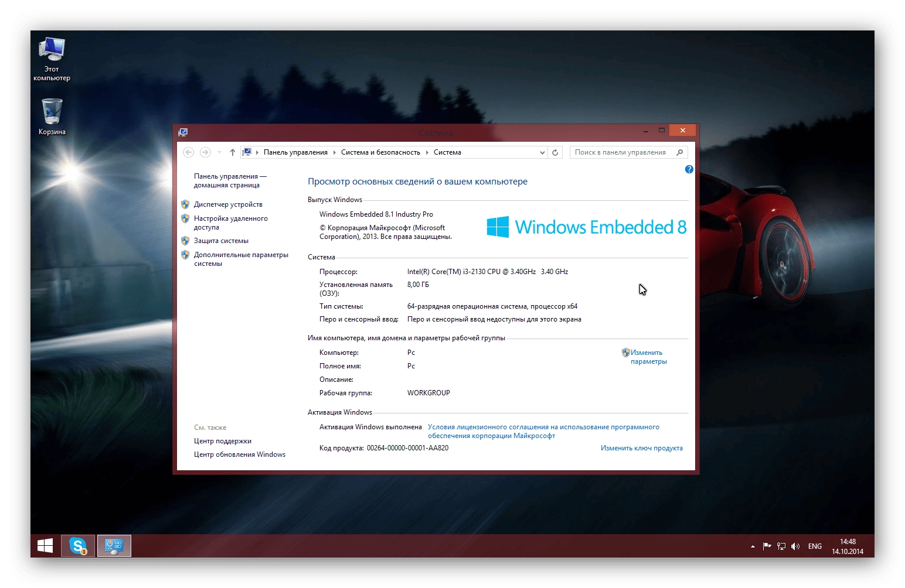Open the Этот компьютер desktop icon
Image resolution: width=905 pixels, height=588 pixels.
click(52, 59)
